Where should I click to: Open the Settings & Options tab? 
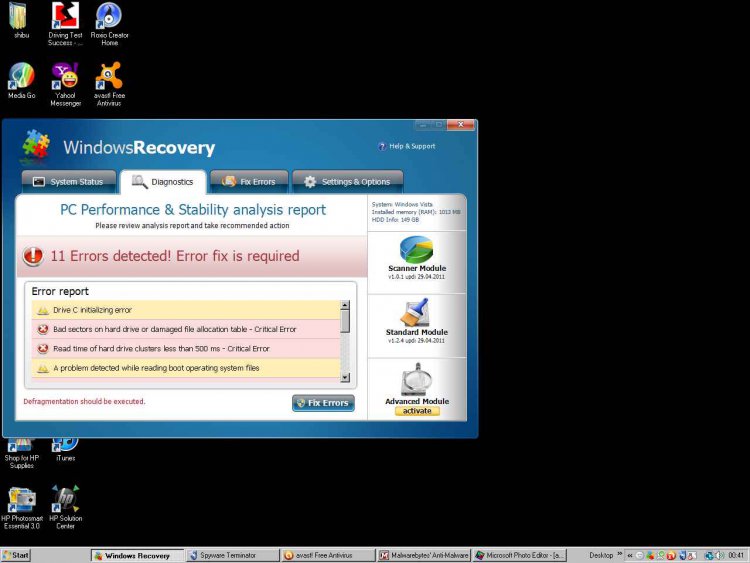pos(348,182)
